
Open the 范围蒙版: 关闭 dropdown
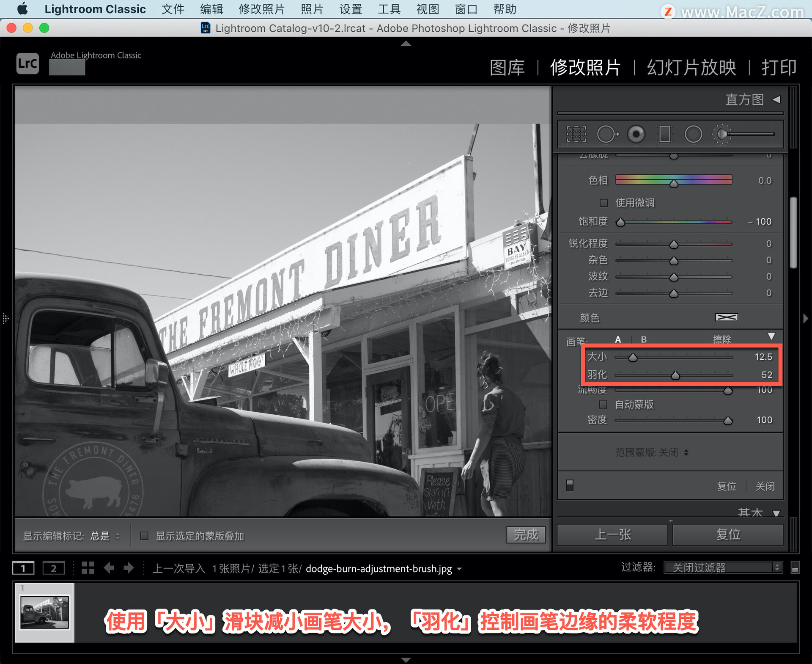point(652,452)
